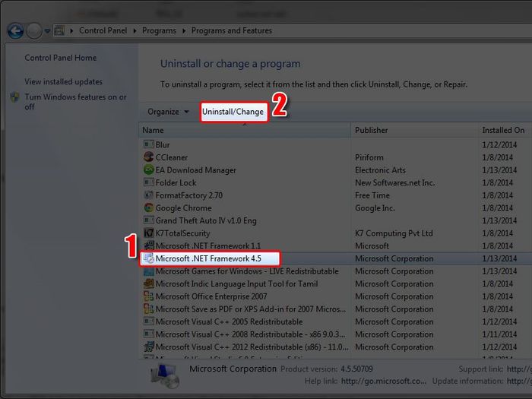The image size is (532, 399).
Task: Select Visual C++ 2012 Redistributable (x86) name
Action: [252, 347]
